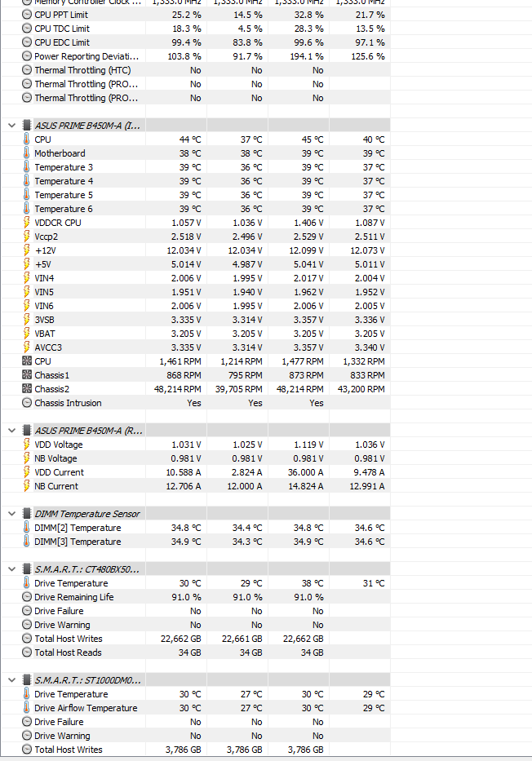This screenshot has height=761, width=532.
Task: Click the voltage icon next to VBAT
Action: pyautogui.click(x=27, y=333)
